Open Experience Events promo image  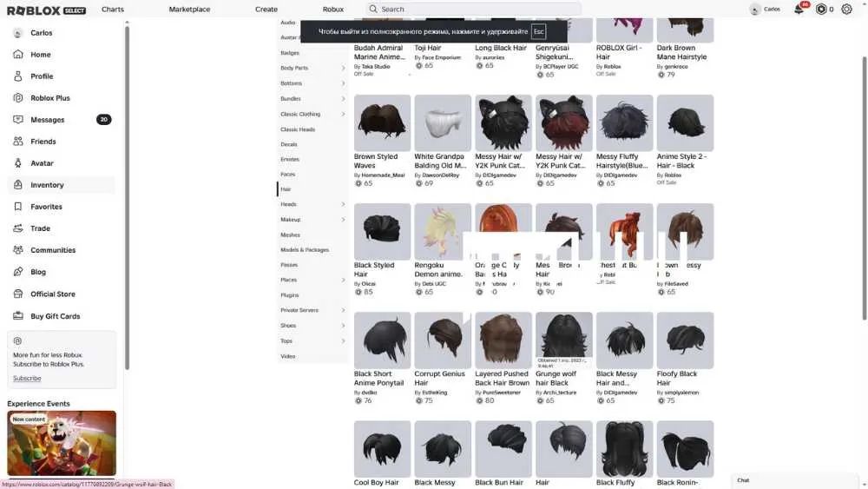point(62,442)
